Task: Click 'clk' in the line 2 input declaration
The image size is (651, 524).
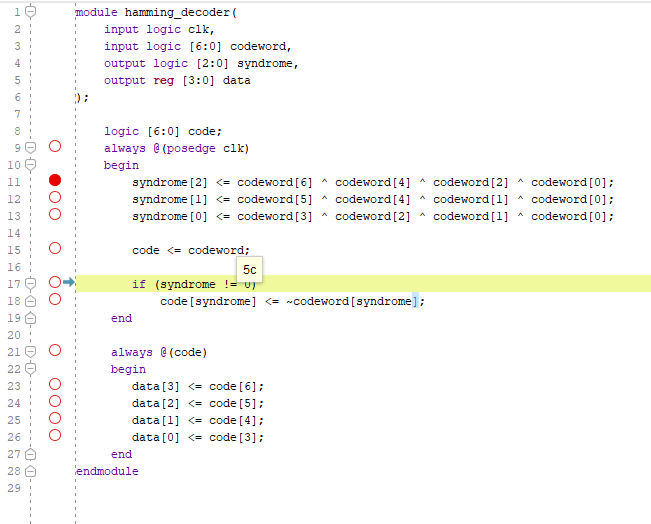Action: click(x=198, y=29)
